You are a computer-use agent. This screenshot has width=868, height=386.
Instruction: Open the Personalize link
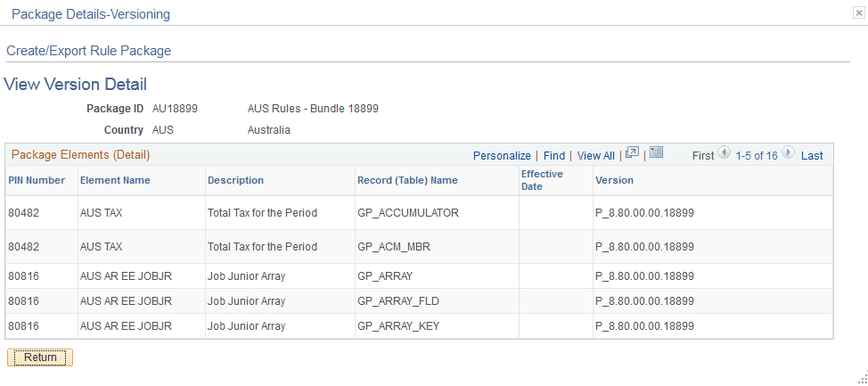tap(502, 156)
